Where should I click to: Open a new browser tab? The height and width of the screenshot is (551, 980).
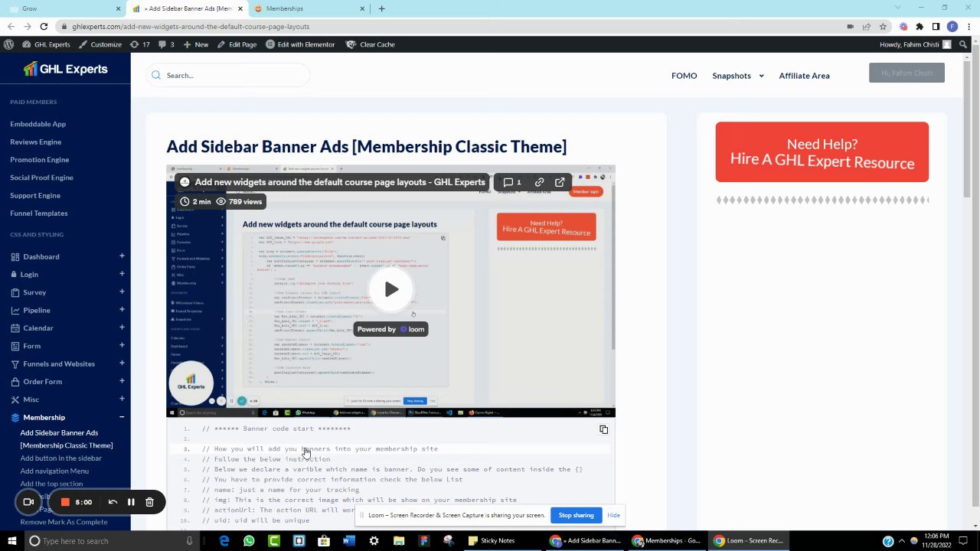click(381, 8)
